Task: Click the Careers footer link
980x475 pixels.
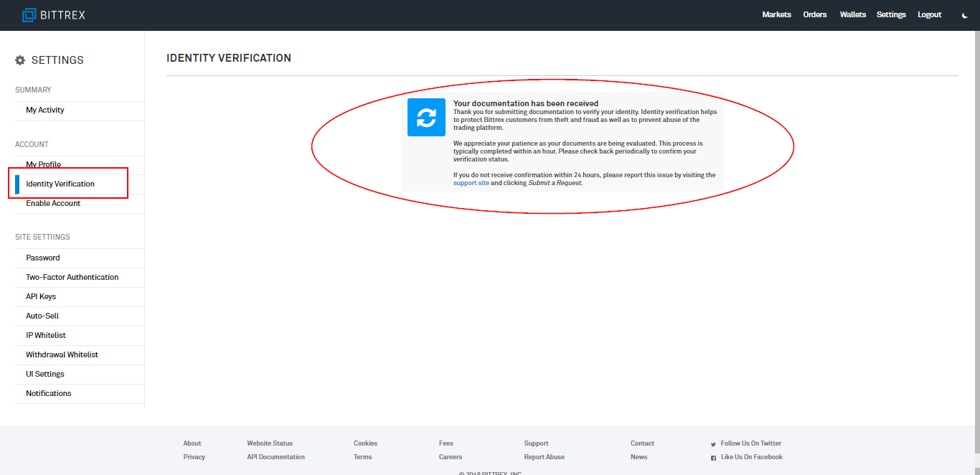Action: 451,457
